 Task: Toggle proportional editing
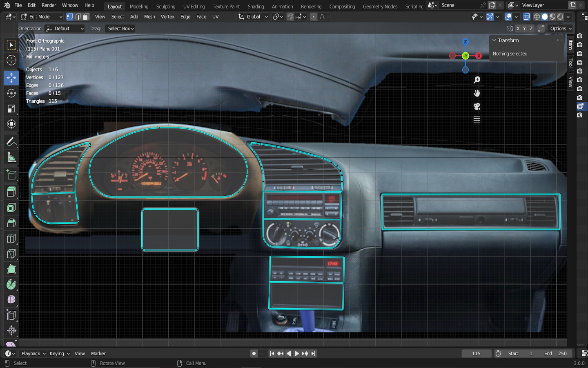(x=313, y=17)
